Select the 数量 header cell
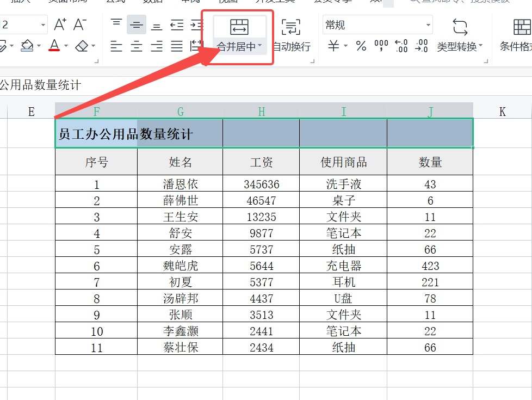The width and height of the screenshot is (532, 400). (430, 162)
